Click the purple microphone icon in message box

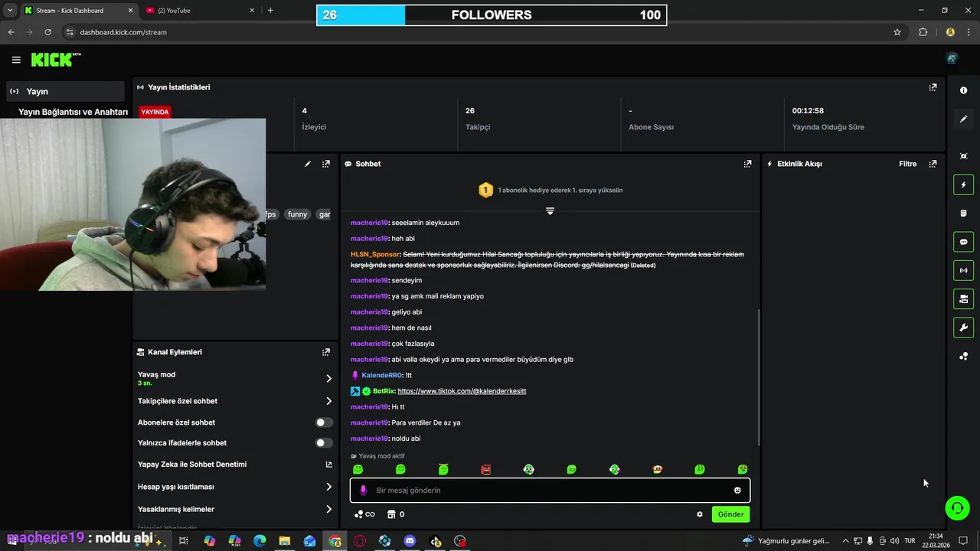point(363,491)
